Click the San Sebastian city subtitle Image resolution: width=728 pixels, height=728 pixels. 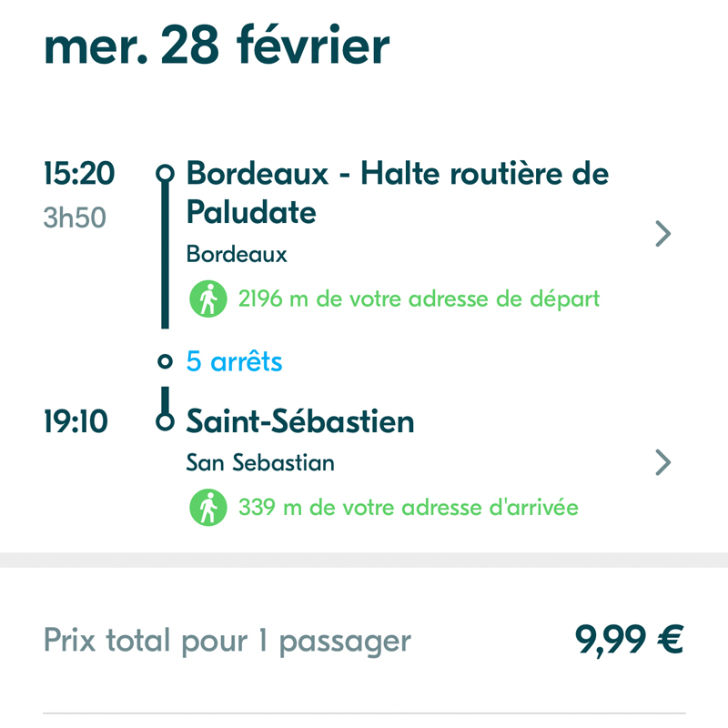click(x=260, y=463)
